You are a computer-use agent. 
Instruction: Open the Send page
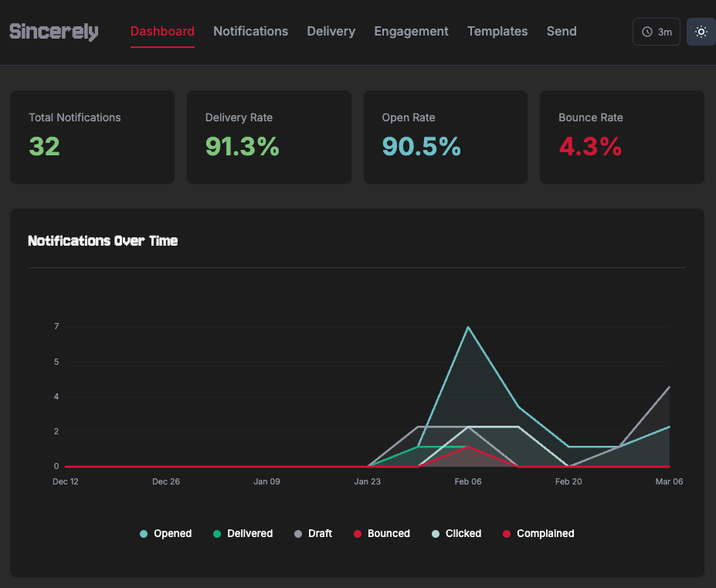pyautogui.click(x=562, y=32)
